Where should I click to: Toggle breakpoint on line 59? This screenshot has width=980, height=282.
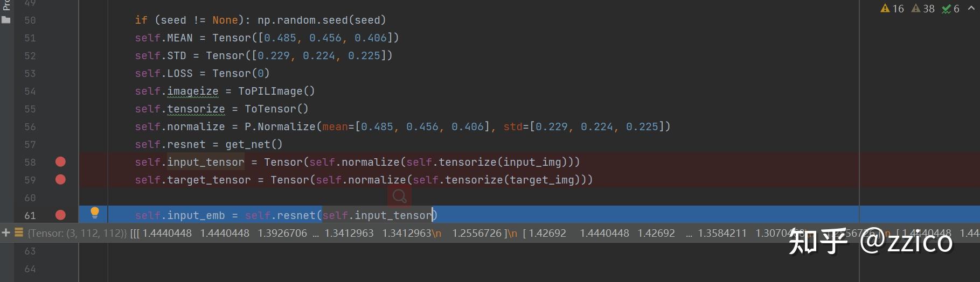[x=60, y=180]
